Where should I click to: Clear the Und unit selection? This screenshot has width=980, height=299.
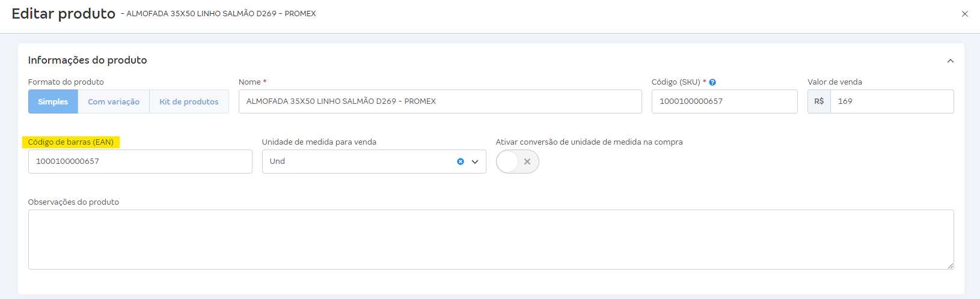click(x=461, y=162)
